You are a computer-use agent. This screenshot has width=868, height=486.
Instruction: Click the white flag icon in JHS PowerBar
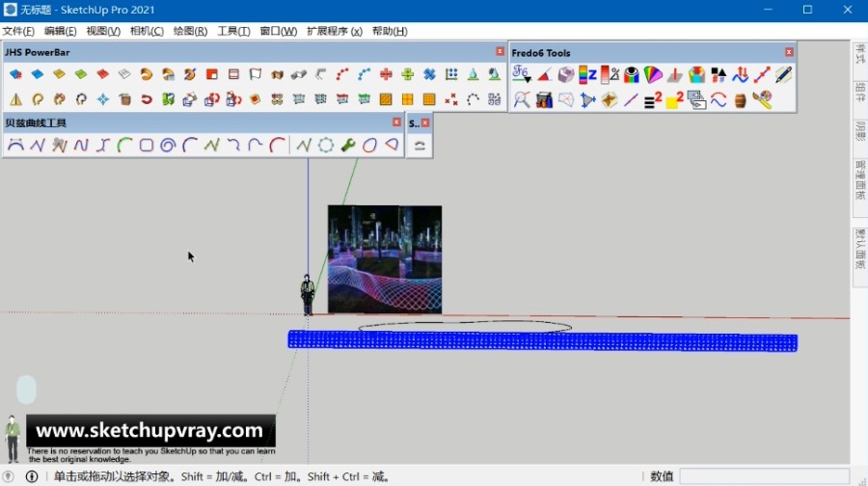[256, 73]
